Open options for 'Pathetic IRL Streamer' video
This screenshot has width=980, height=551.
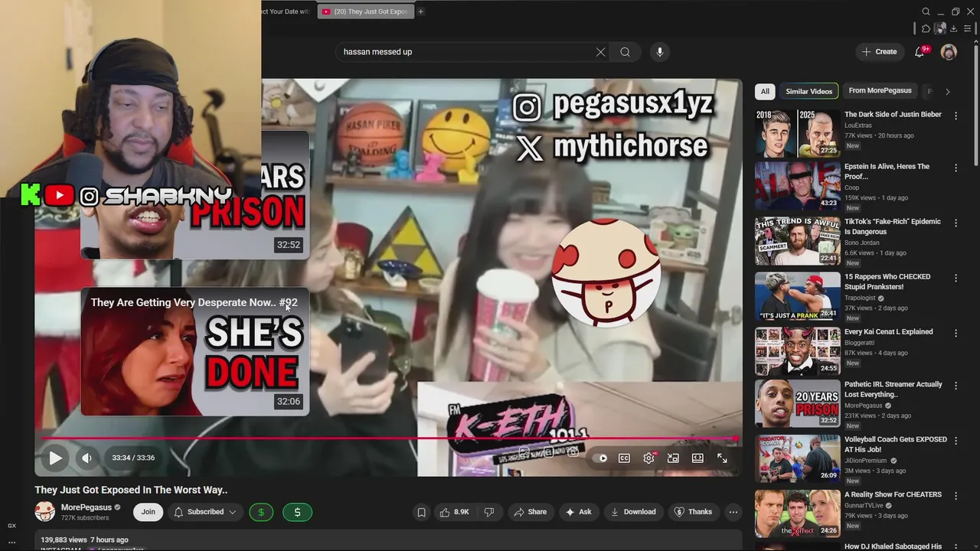[955, 385]
